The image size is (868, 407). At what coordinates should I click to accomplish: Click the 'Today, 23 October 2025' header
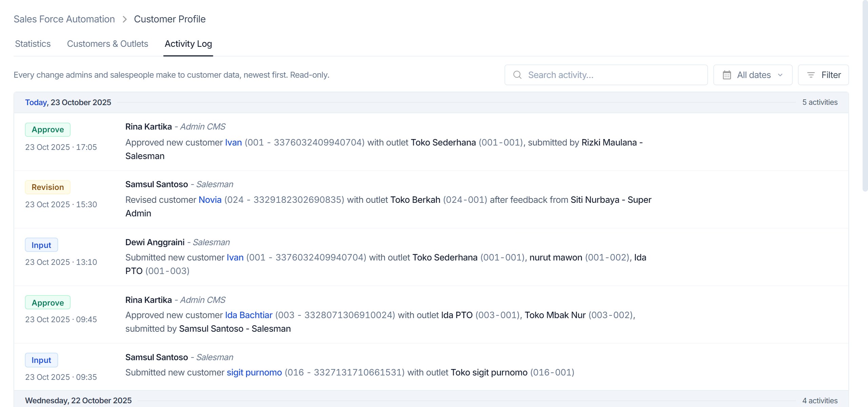point(68,102)
